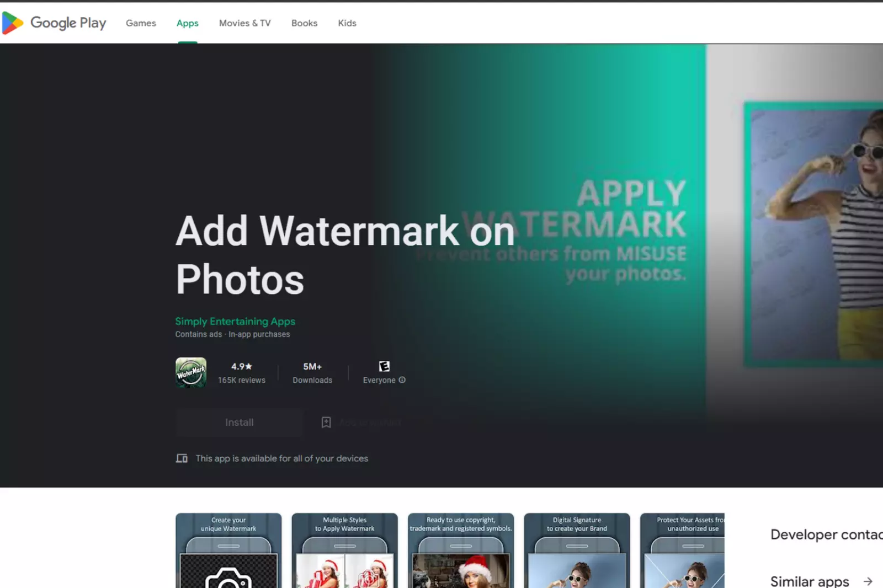The height and width of the screenshot is (588, 883).
Task: Open 'Ready to use copyright' symbols screenshot
Action: [x=461, y=550]
